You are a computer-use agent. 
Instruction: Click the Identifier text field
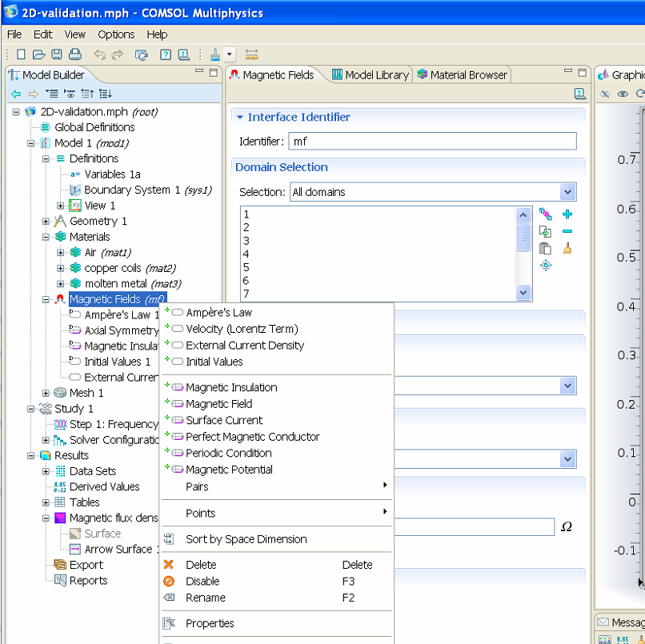coord(432,142)
